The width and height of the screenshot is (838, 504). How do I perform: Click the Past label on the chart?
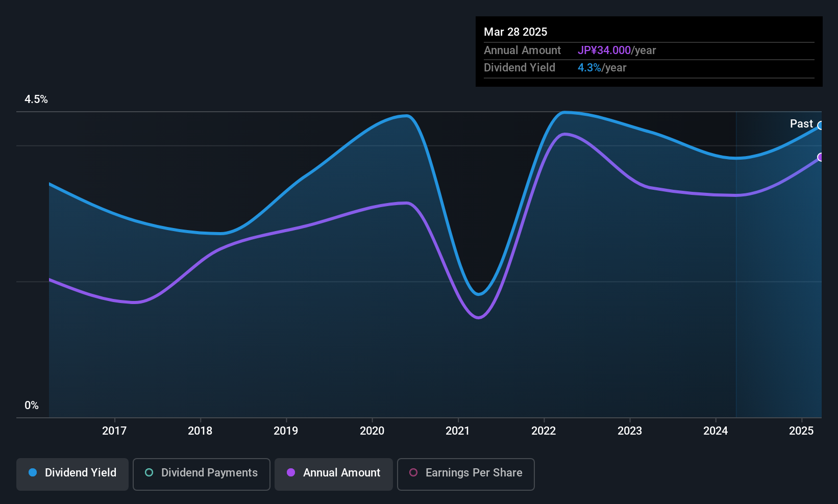point(801,123)
